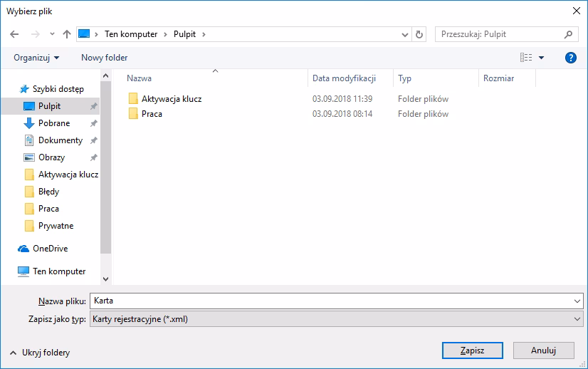The height and width of the screenshot is (369, 588).
Task: Sort files by Data modyfikacji column
Action: (343, 78)
